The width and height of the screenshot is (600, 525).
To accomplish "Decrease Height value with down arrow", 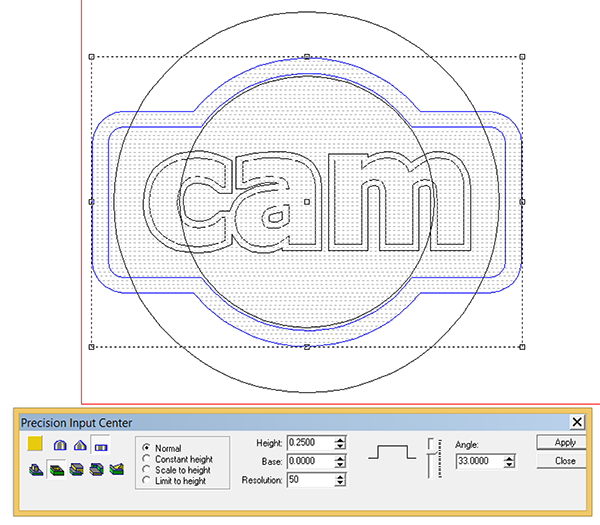I will tap(340, 446).
